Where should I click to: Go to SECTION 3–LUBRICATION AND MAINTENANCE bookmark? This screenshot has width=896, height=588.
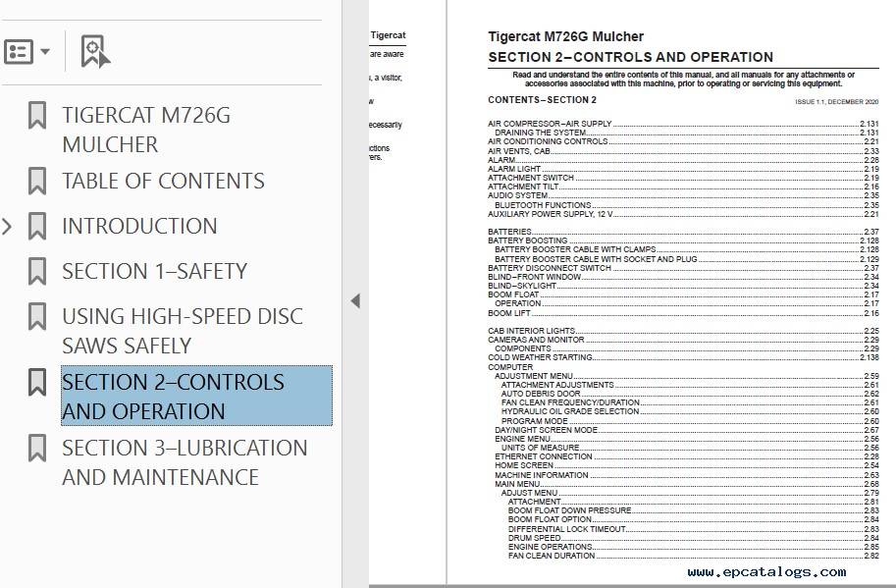pyautogui.click(x=184, y=462)
